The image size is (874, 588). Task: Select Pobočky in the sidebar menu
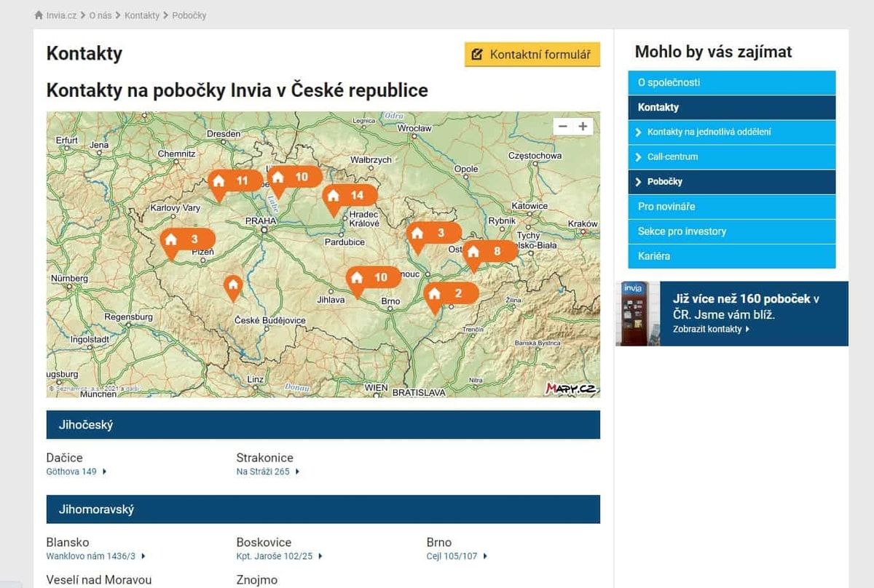(x=732, y=181)
